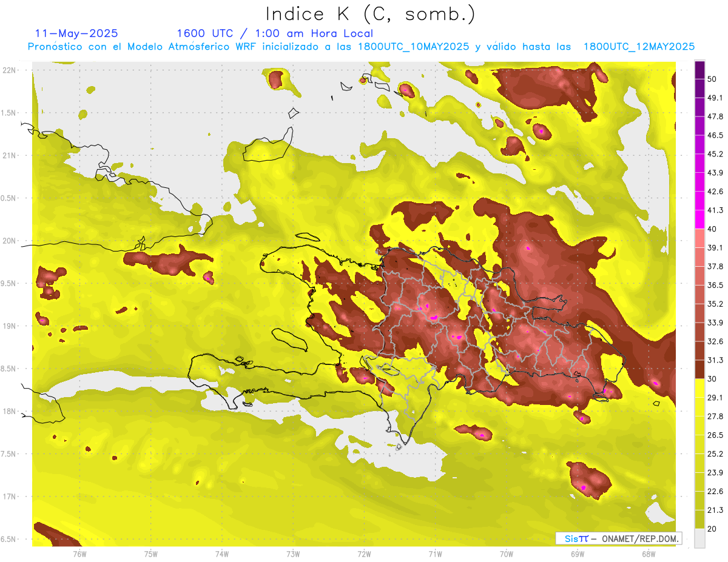This screenshot has height=562, width=728.
Task: Click the colorbar value '37.8'
Action: (716, 267)
